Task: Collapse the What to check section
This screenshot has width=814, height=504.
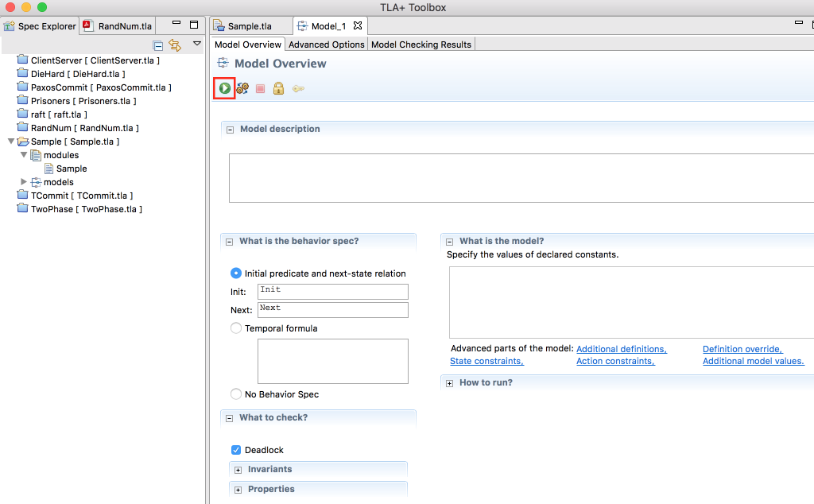Action: (230, 418)
